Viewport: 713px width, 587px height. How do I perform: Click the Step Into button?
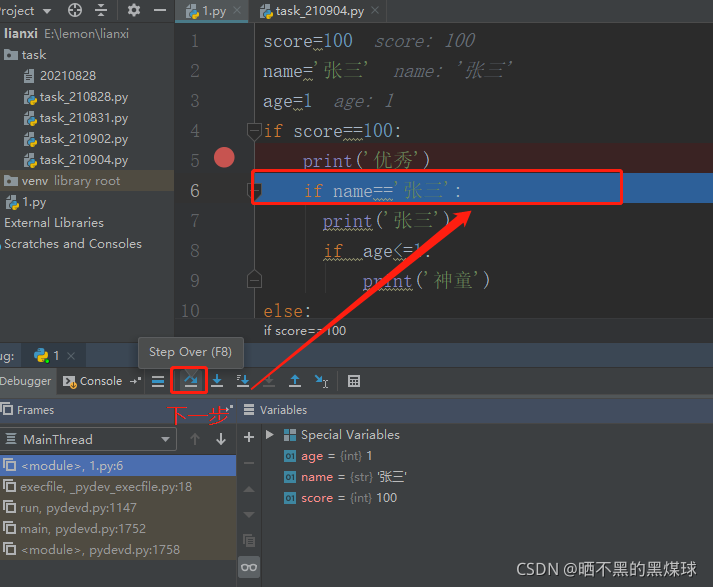click(x=217, y=381)
